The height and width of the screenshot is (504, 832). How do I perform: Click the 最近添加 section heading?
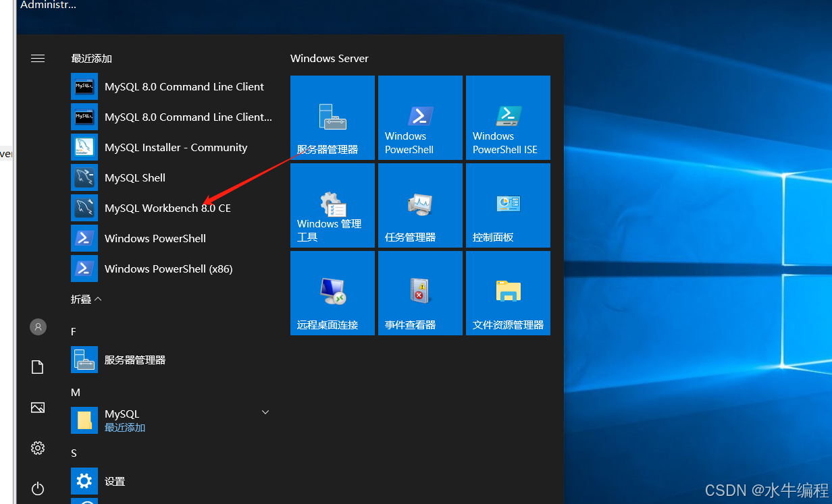pos(91,59)
